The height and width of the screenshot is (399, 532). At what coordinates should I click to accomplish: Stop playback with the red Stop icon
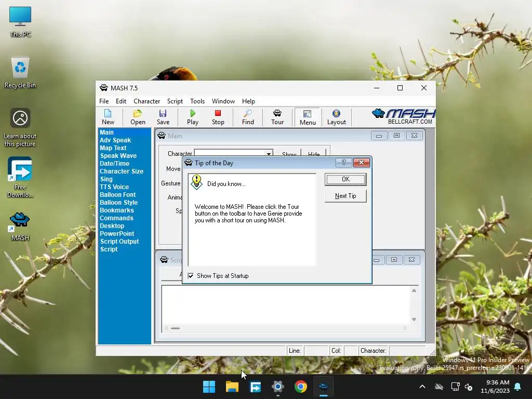point(218,117)
